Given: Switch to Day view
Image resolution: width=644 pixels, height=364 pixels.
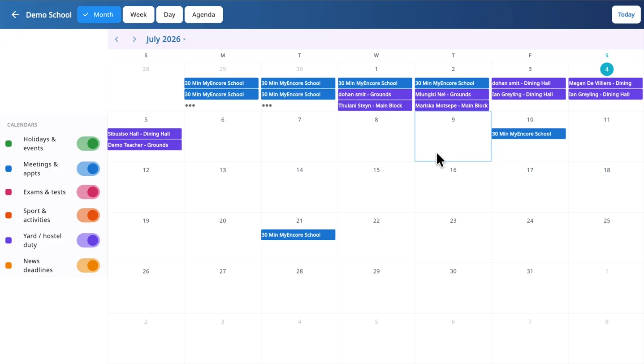Looking at the screenshot, I should [x=169, y=15].
